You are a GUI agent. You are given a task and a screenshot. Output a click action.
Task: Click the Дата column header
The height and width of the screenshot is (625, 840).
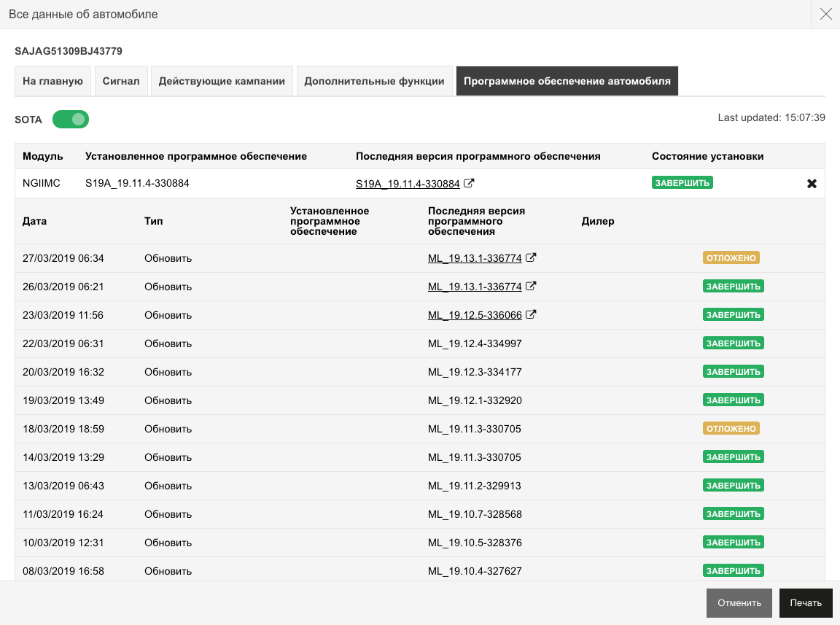(34, 222)
